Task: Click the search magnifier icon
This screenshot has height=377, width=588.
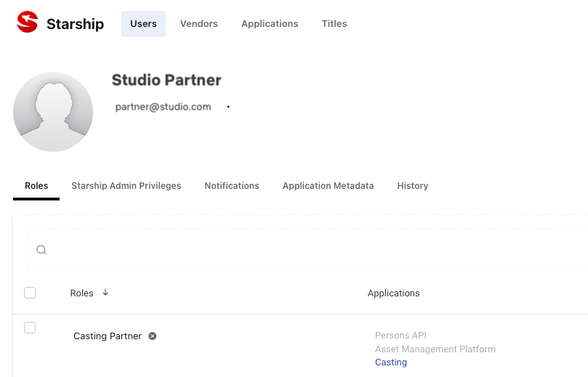Action: coord(41,250)
